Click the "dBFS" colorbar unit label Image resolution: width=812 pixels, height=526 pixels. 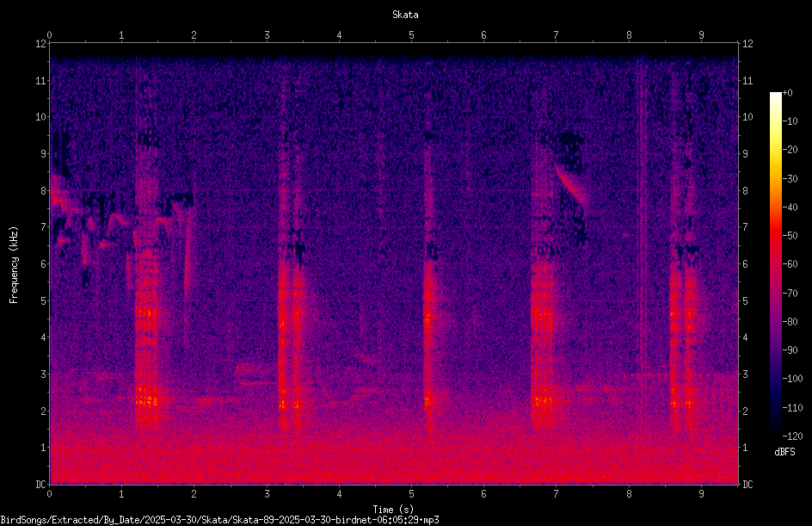coord(784,452)
